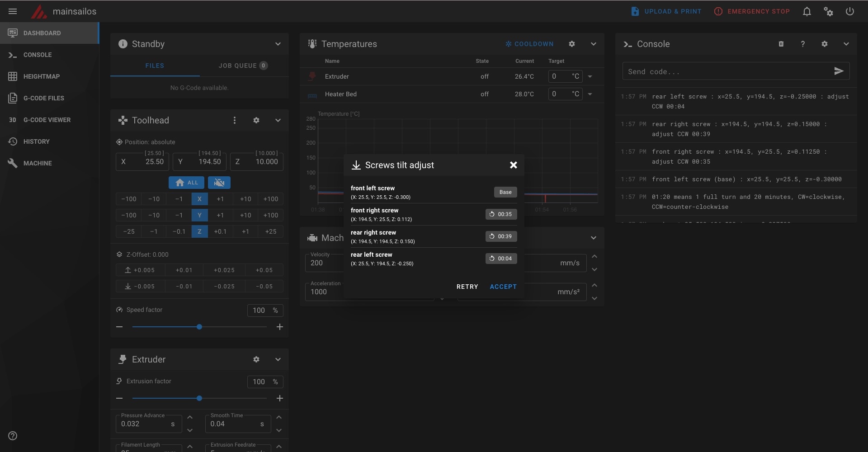Close the Screws tilt adjust dialog
The height and width of the screenshot is (452, 868).
point(514,165)
